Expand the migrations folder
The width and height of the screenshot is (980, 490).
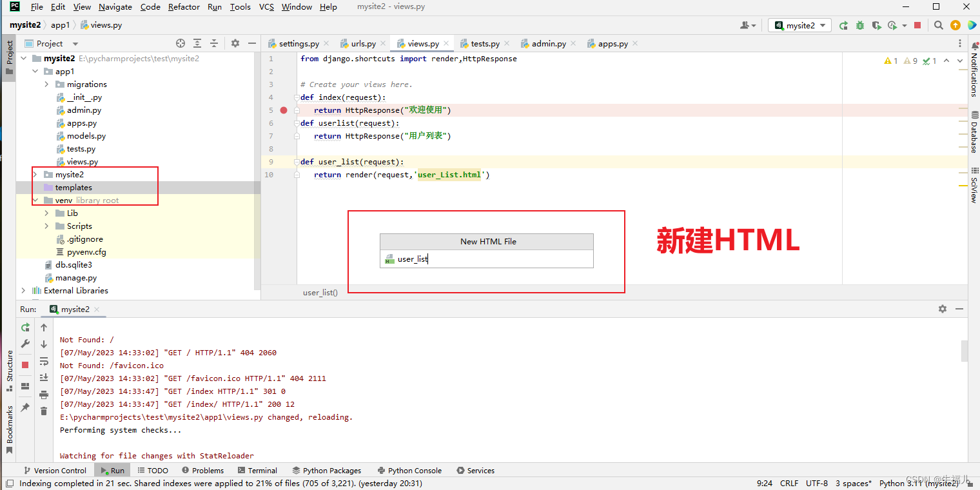47,84
